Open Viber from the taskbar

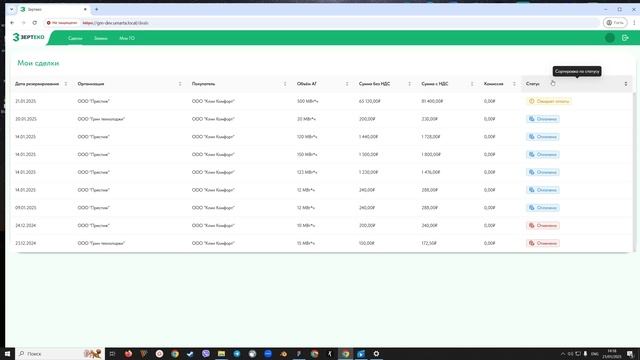click(x=206, y=353)
